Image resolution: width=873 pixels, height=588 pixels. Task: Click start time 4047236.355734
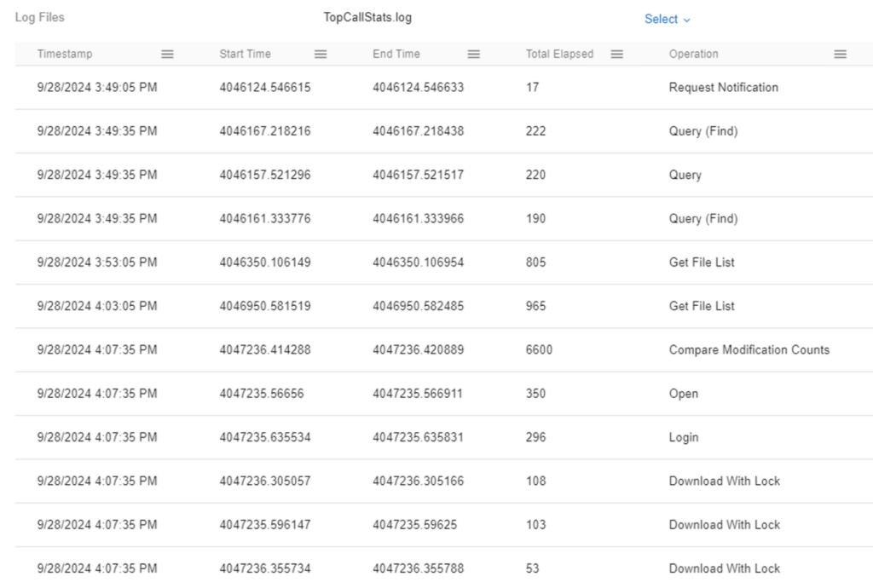click(265, 568)
